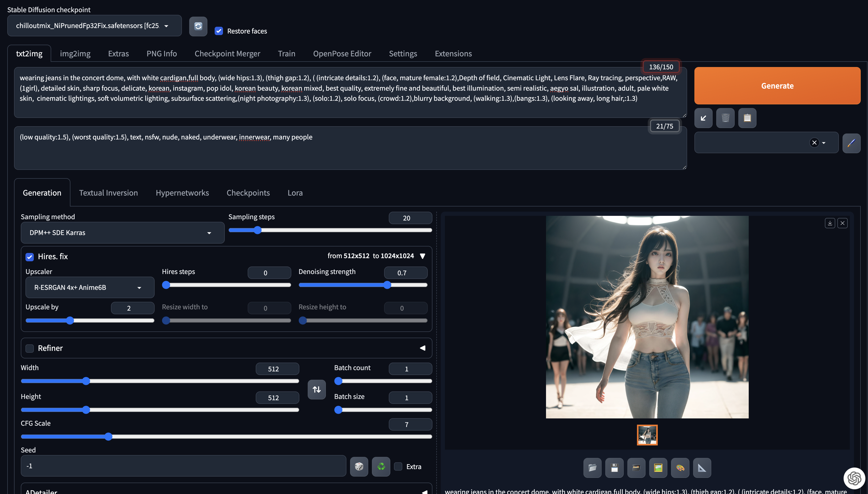Open the images output folder icon

click(x=592, y=468)
